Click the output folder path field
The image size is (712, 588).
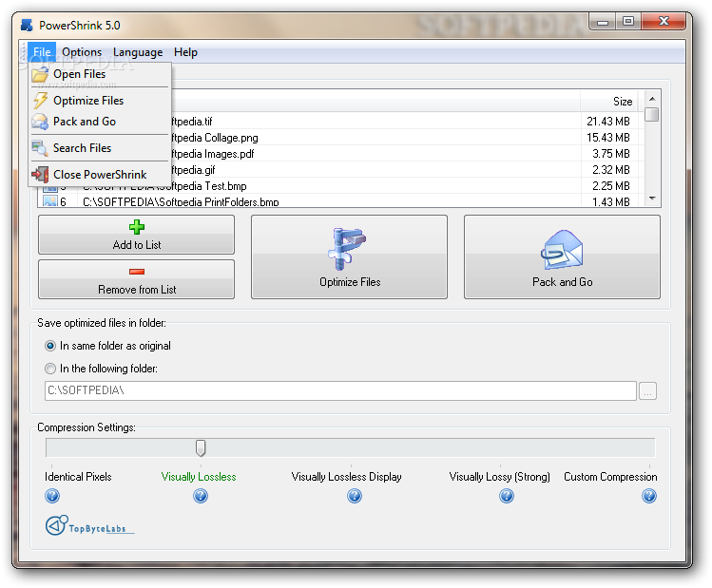pos(340,390)
